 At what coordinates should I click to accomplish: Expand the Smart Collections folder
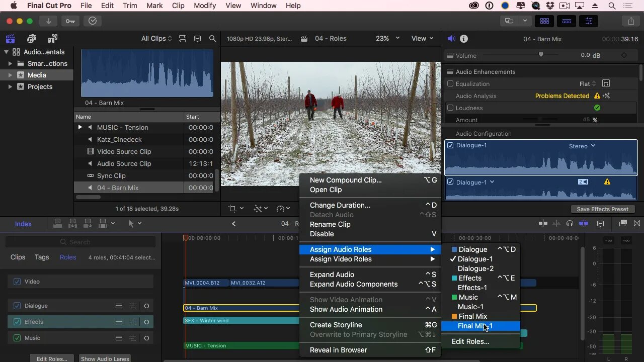[x=10, y=64]
